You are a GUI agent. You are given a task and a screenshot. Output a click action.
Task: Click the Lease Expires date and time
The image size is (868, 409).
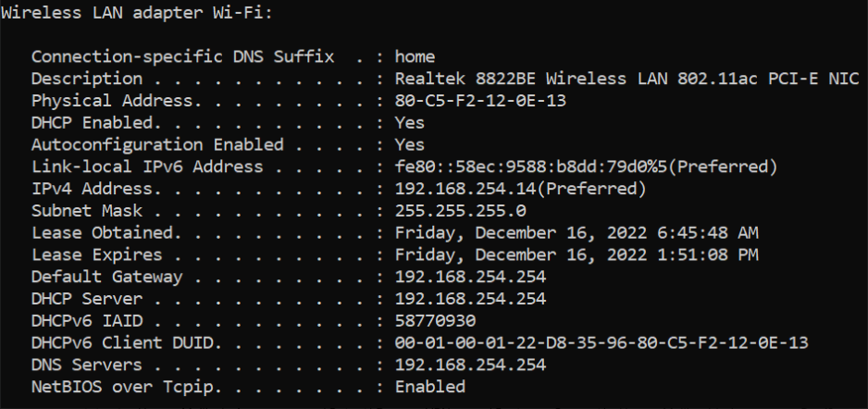tap(577, 255)
